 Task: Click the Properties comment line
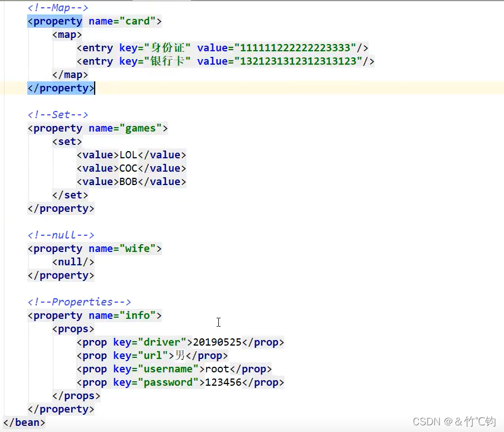pos(80,302)
